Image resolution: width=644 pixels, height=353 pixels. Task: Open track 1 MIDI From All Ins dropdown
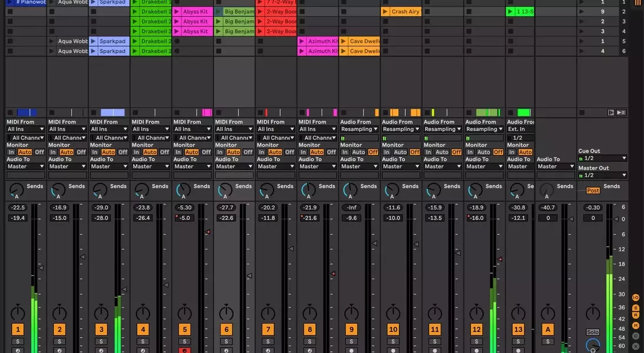26,129
